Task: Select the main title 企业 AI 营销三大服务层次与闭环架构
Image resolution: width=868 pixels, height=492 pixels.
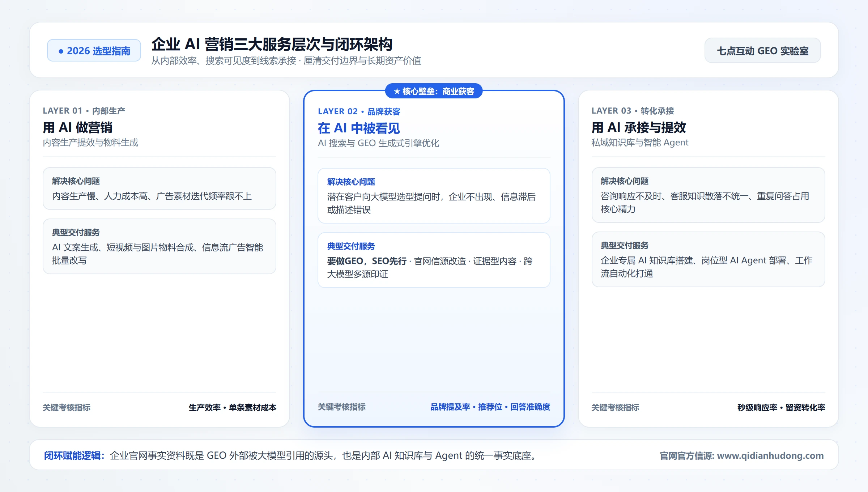Action: click(x=272, y=44)
